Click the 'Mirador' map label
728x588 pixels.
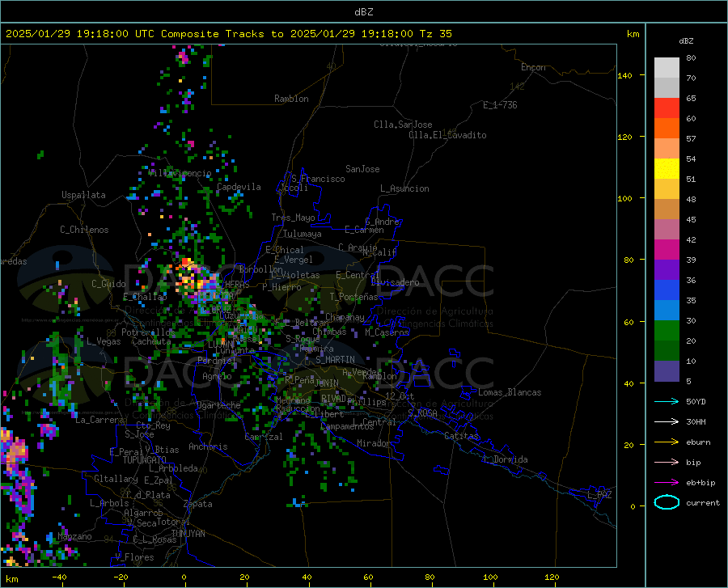(374, 444)
